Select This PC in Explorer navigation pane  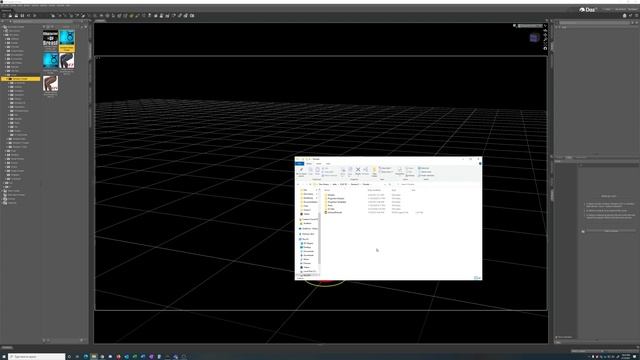[304, 239]
